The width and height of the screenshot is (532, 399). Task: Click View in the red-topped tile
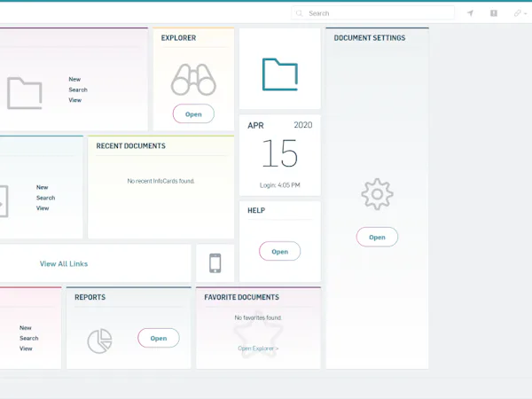(x=26, y=348)
